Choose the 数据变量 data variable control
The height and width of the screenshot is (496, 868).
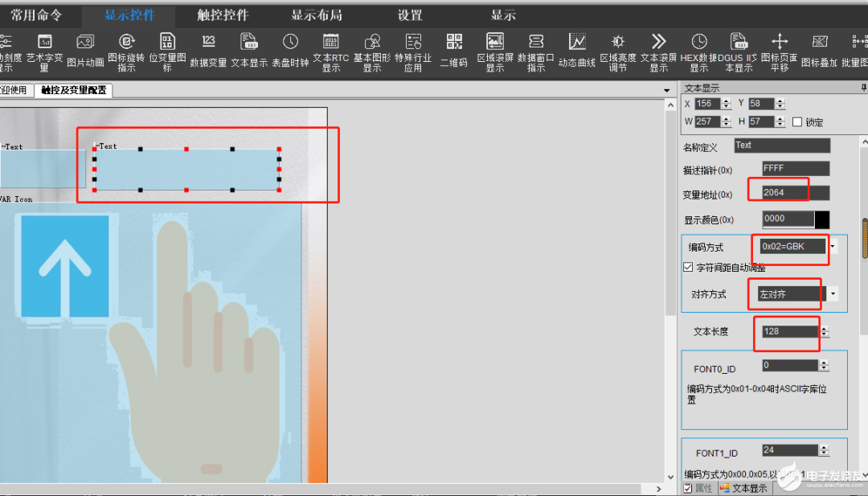pos(207,50)
